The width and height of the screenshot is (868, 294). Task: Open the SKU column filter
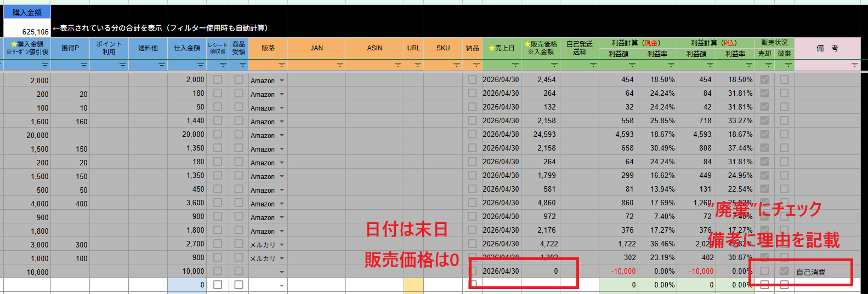(x=456, y=65)
